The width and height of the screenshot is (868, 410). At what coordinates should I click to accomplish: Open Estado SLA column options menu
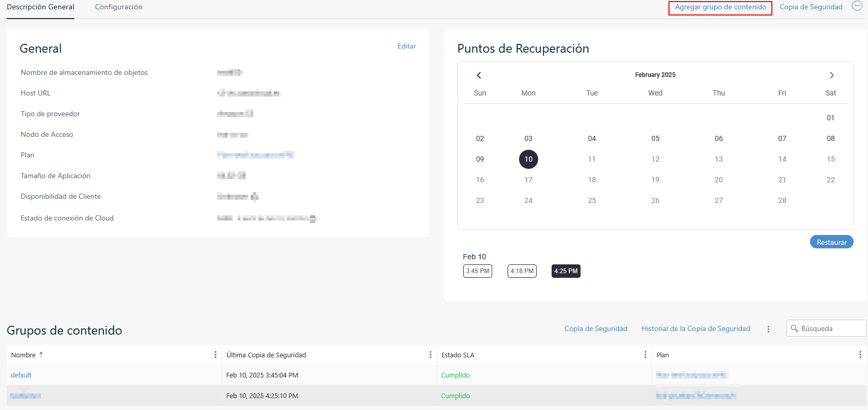tap(645, 355)
